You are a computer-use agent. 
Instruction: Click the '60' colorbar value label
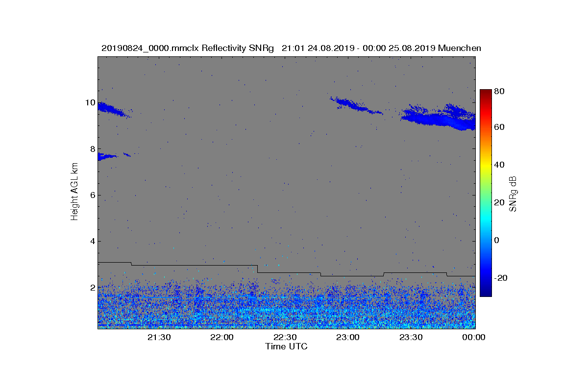[500, 127]
